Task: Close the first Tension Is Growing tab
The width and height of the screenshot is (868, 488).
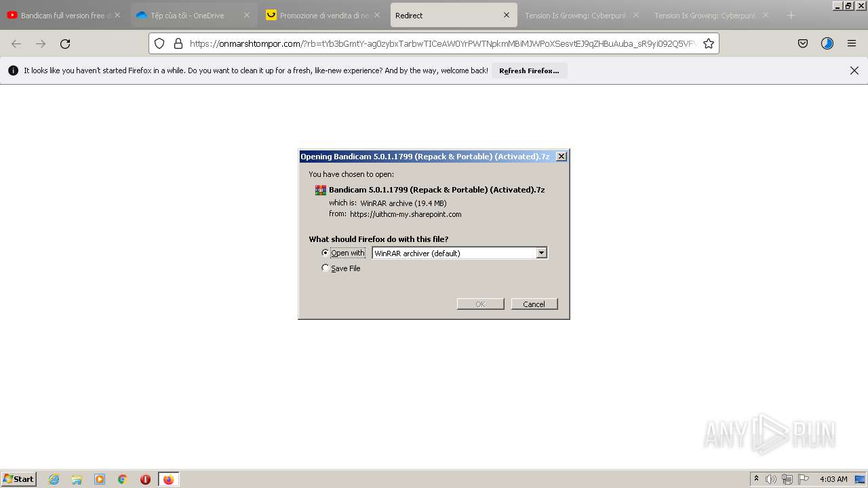Action: (636, 15)
